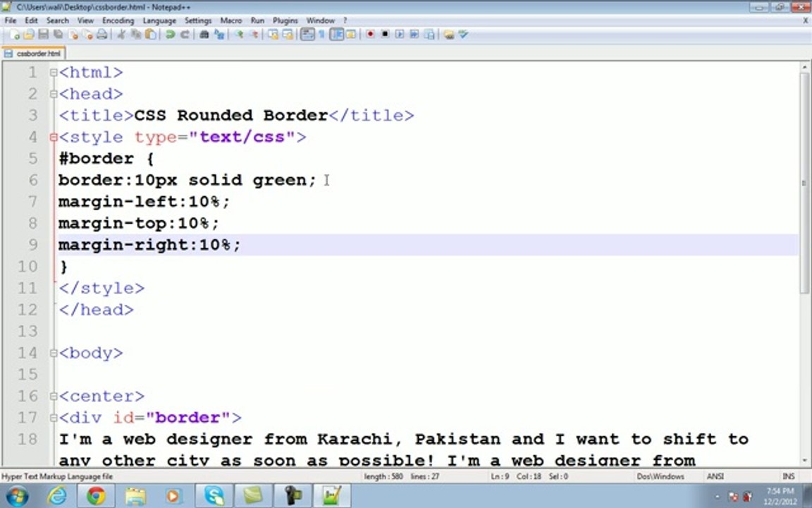Click the scroll down arrow of the editor
The height and width of the screenshot is (508, 812).
pyautogui.click(x=804, y=460)
